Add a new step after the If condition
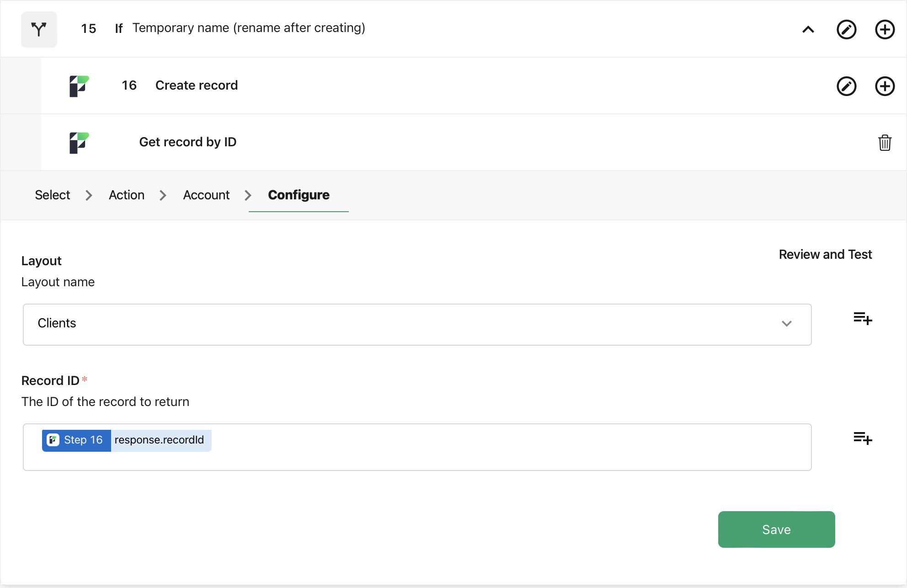Screen dimensions: 907x588 coord(885,29)
